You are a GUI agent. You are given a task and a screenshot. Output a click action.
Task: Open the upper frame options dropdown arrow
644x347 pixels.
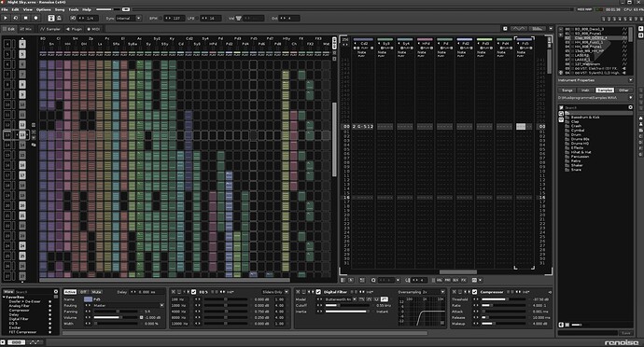tap(551, 29)
